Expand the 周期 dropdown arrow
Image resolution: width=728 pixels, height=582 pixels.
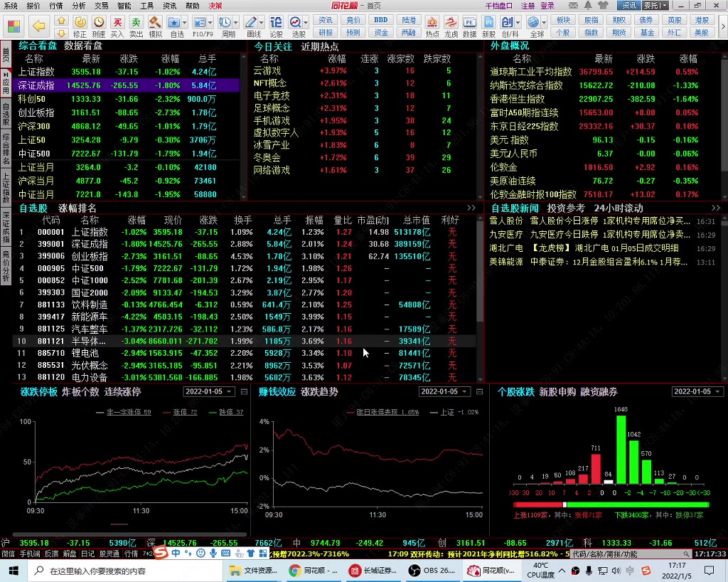[236, 22]
